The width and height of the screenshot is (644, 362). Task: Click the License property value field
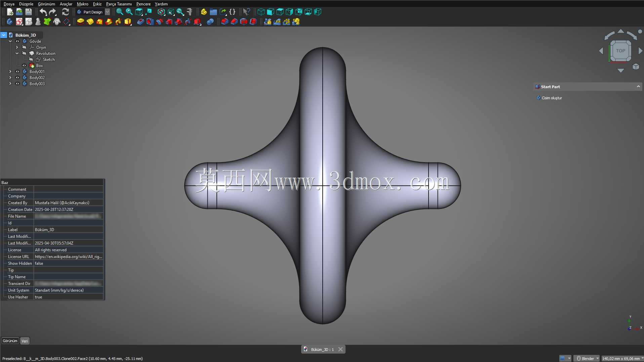tap(69, 250)
